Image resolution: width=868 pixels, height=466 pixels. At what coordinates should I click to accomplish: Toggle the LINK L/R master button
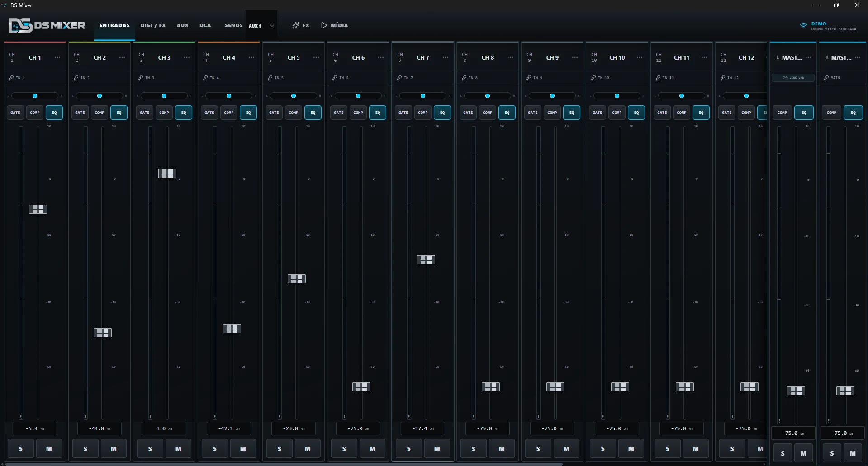point(793,78)
